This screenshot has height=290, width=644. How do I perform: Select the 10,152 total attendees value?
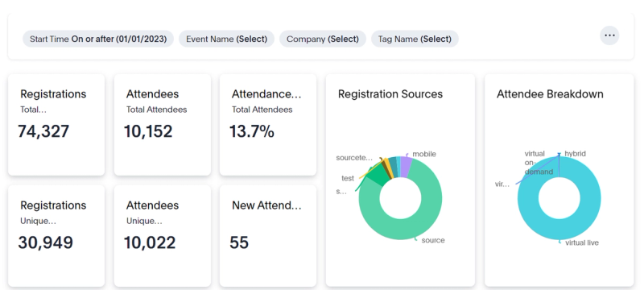click(148, 131)
